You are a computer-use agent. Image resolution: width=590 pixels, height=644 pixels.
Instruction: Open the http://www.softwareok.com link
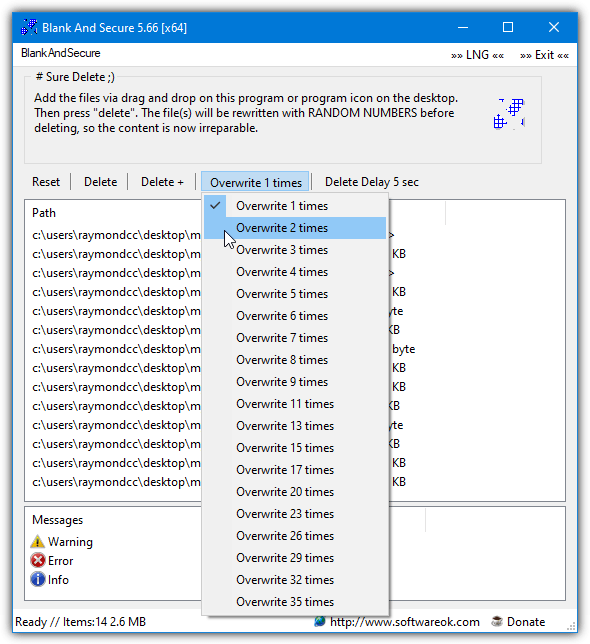pyautogui.click(x=404, y=622)
